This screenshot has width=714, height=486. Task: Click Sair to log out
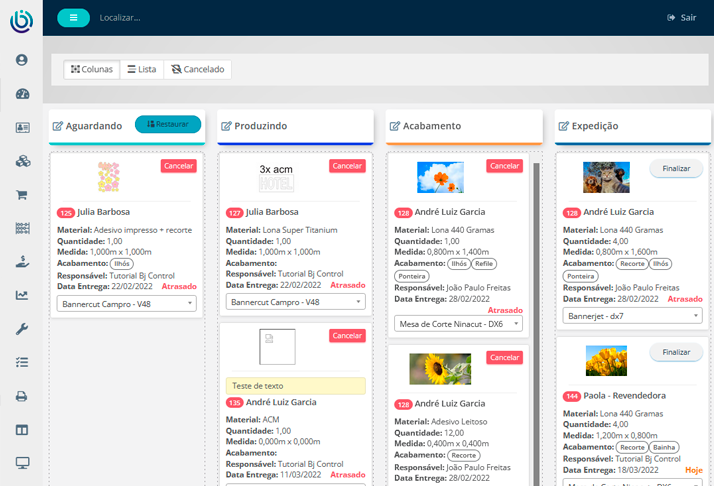681,17
